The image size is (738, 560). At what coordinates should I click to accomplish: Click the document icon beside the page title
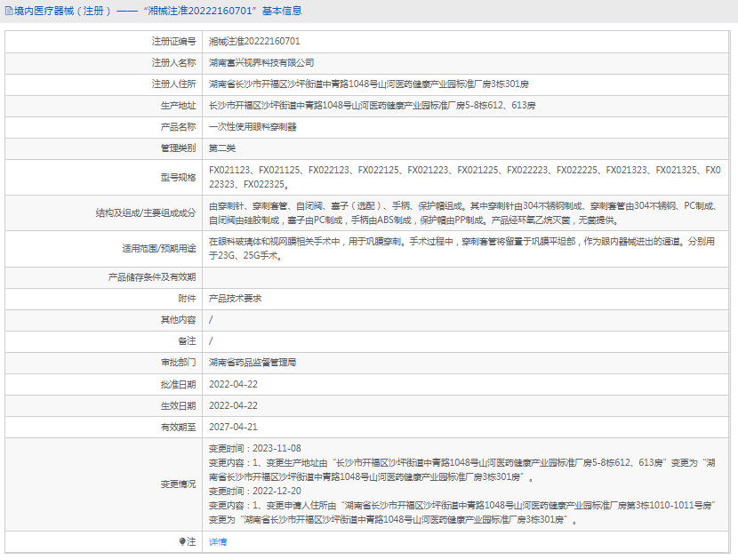9,11
